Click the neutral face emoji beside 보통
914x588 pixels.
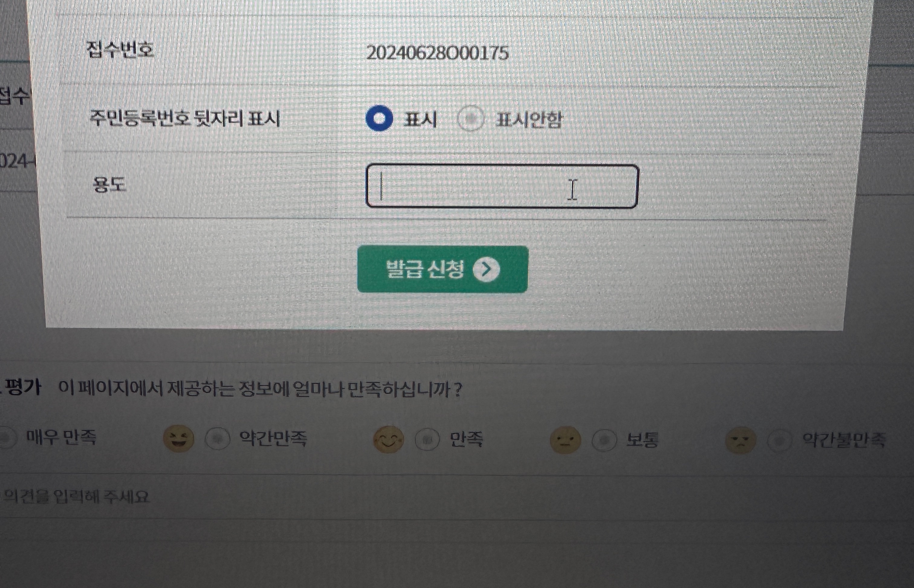566,440
